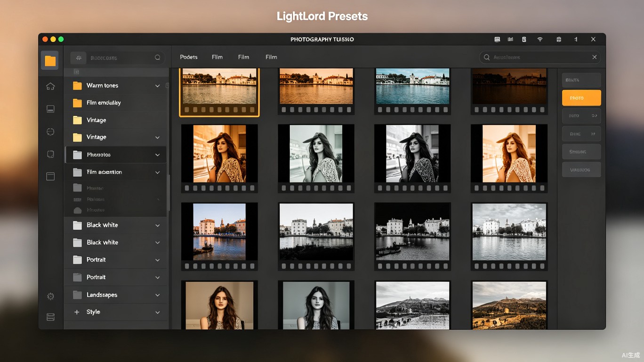This screenshot has width=644, height=362.
Task: Select the lower Black white folder row
Action: coord(115,242)
